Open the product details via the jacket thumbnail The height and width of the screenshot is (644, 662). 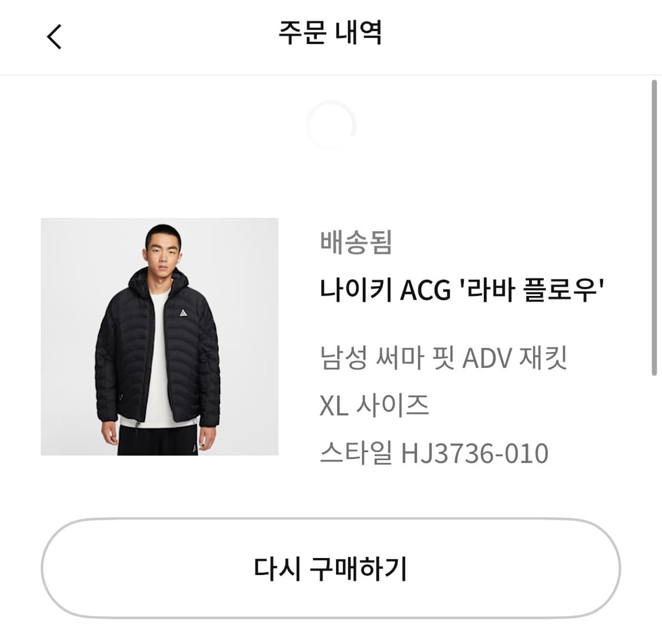point(159,337)
